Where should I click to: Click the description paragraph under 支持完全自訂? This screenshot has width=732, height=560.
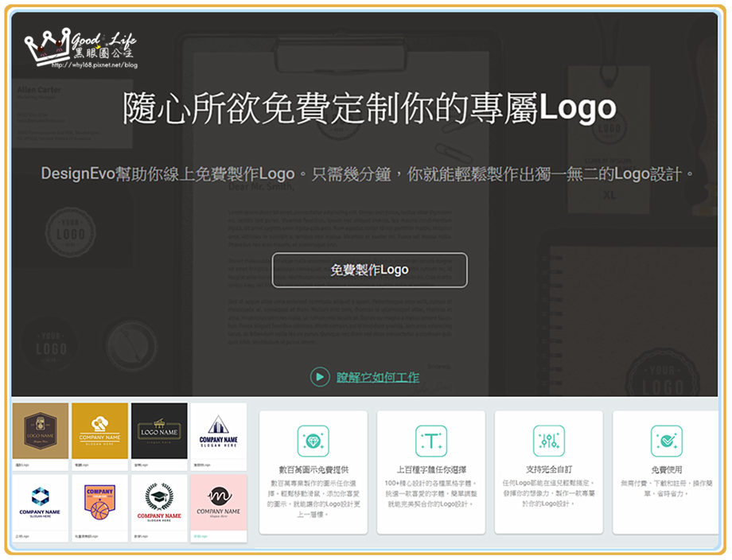coord(549,494)
